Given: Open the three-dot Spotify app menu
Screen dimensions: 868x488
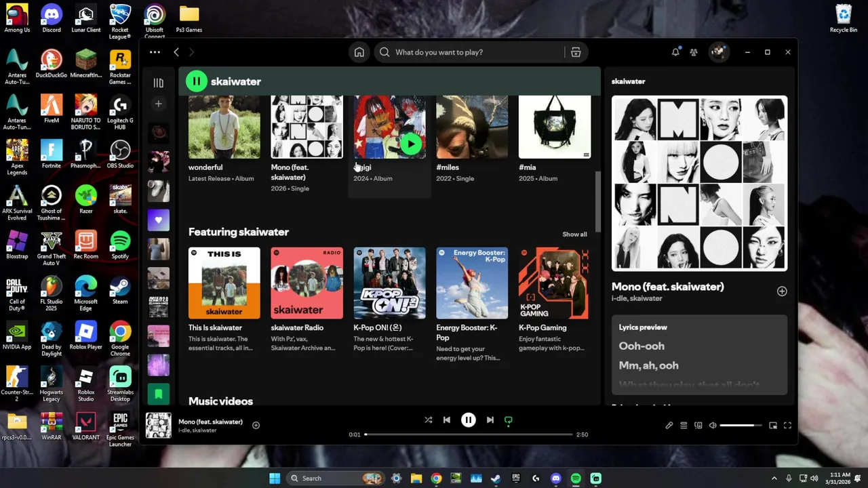Looking at the screenshot, I should 155,52.
